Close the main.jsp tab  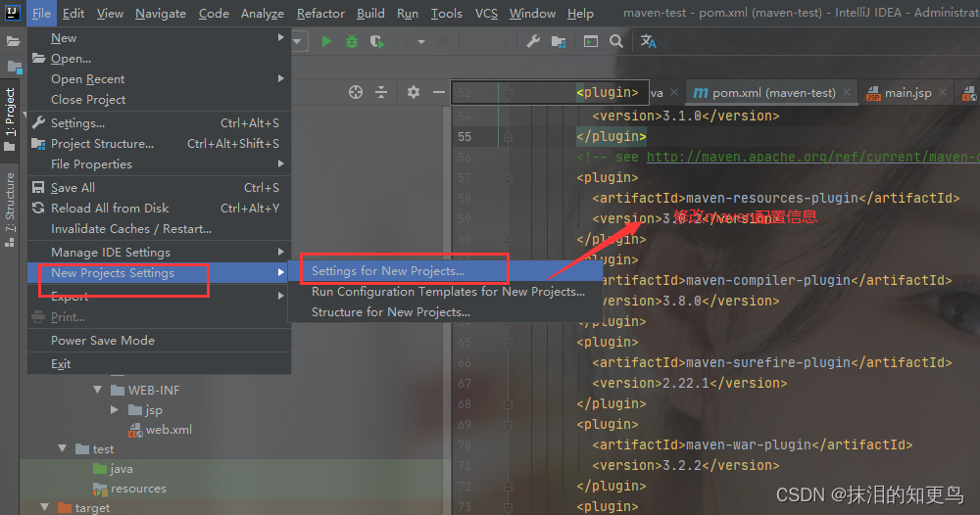coord(943,92)
